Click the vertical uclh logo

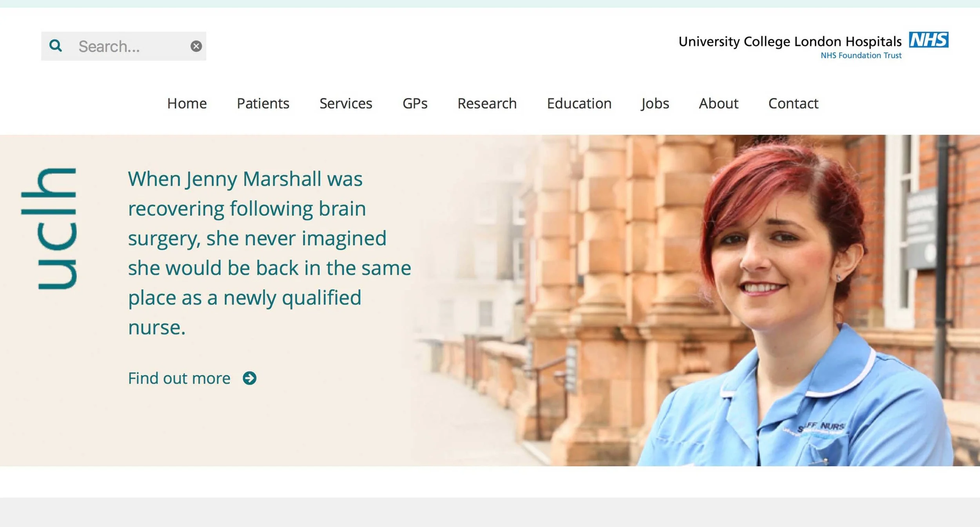[49, 228]
